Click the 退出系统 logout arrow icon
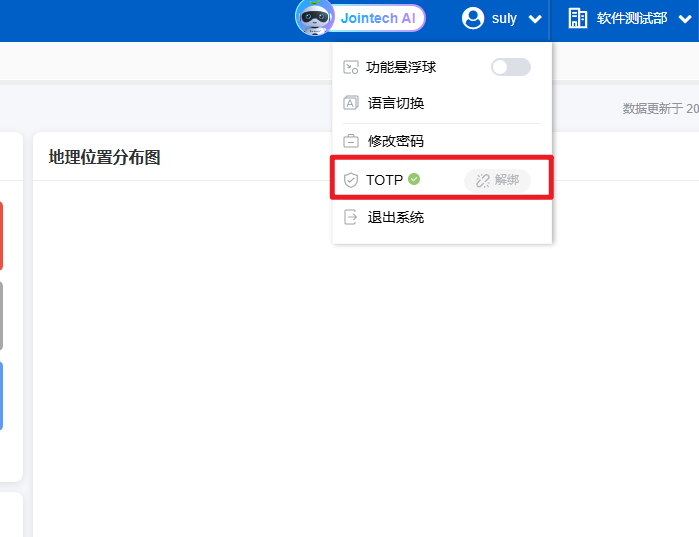Viewport: 699px width, 537px height. pyautogui.click(x=351, y=217)
